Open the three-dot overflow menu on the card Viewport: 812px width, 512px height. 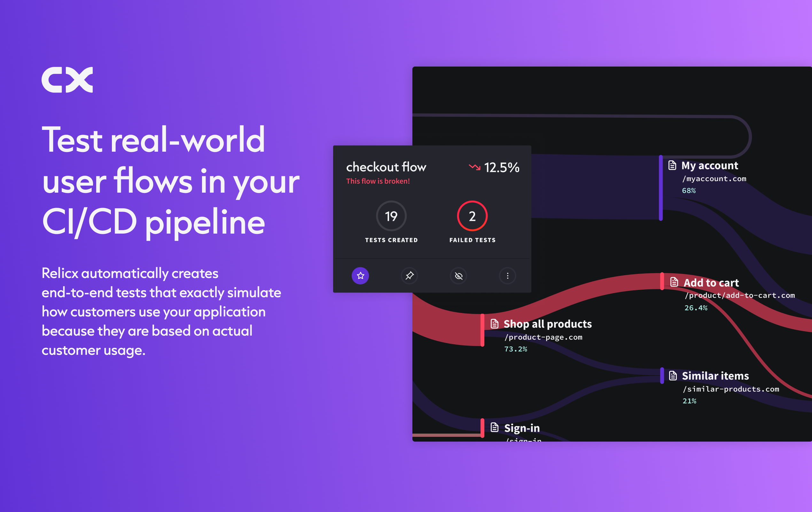pos(508,276)
